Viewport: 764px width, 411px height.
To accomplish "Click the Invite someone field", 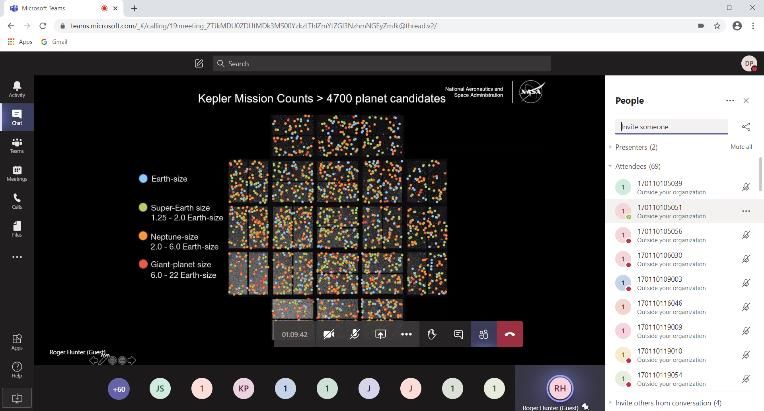I will [x=671, y=127].
